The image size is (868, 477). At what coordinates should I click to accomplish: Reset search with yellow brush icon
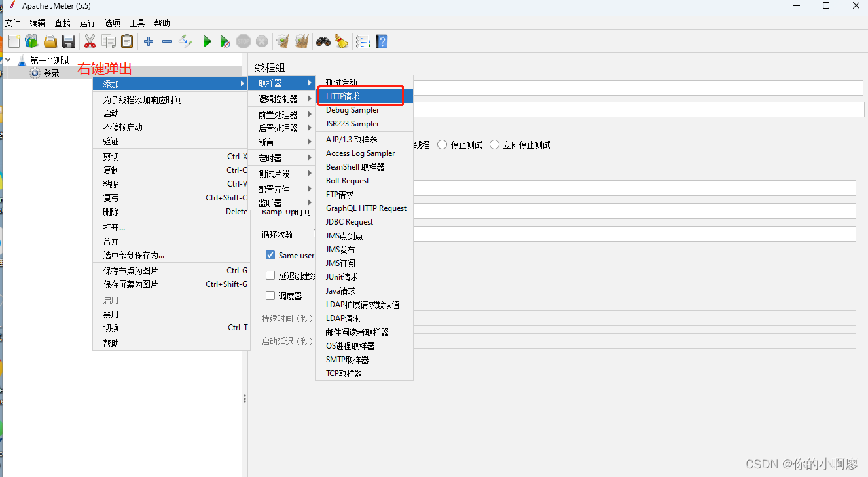click(x=341, y=41)
